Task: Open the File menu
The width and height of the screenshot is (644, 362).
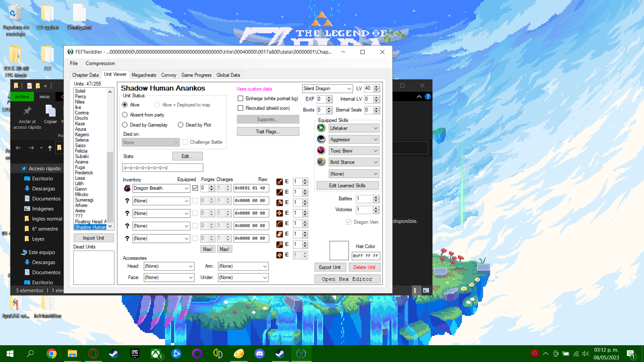Action: pos(74,63)
